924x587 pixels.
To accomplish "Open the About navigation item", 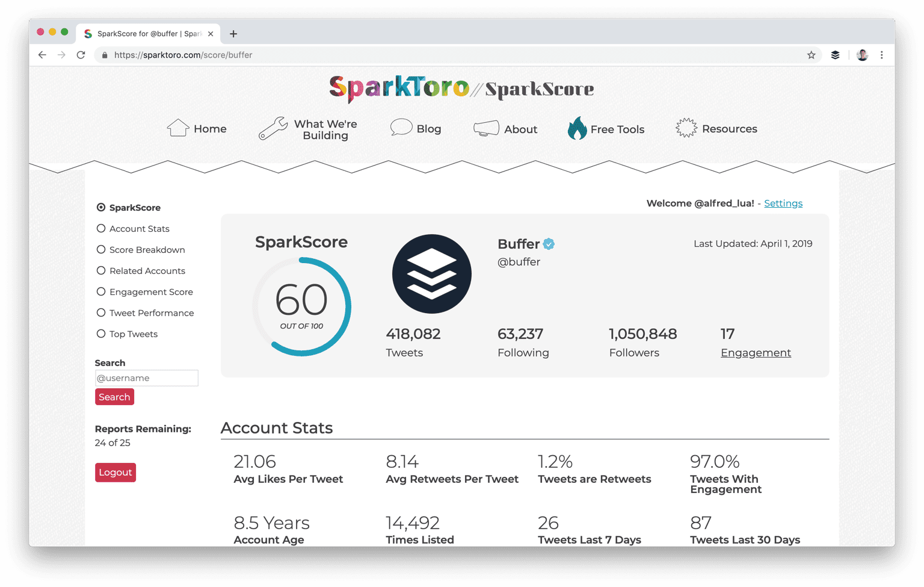I will [521, 129].
